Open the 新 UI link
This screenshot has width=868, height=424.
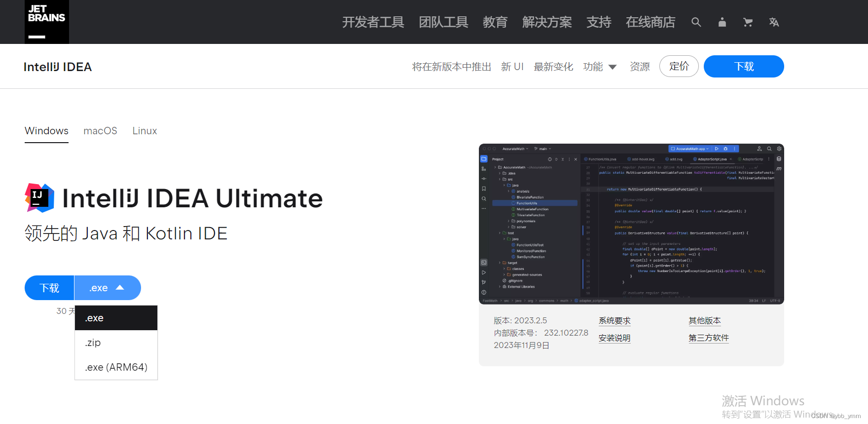tap(512, 67)
